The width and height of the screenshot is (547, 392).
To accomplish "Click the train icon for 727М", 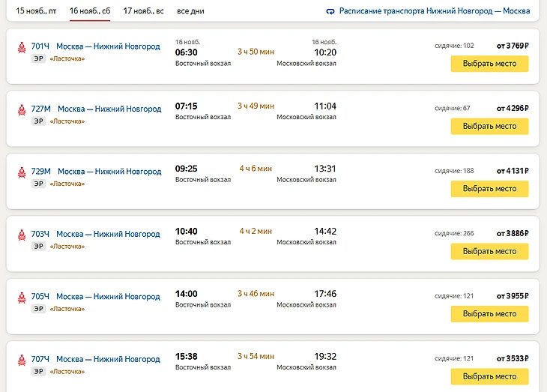I will [21, 109].
